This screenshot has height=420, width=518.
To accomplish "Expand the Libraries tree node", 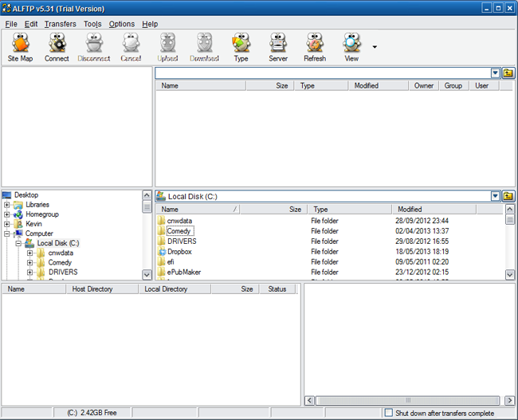I will [6, 205].
